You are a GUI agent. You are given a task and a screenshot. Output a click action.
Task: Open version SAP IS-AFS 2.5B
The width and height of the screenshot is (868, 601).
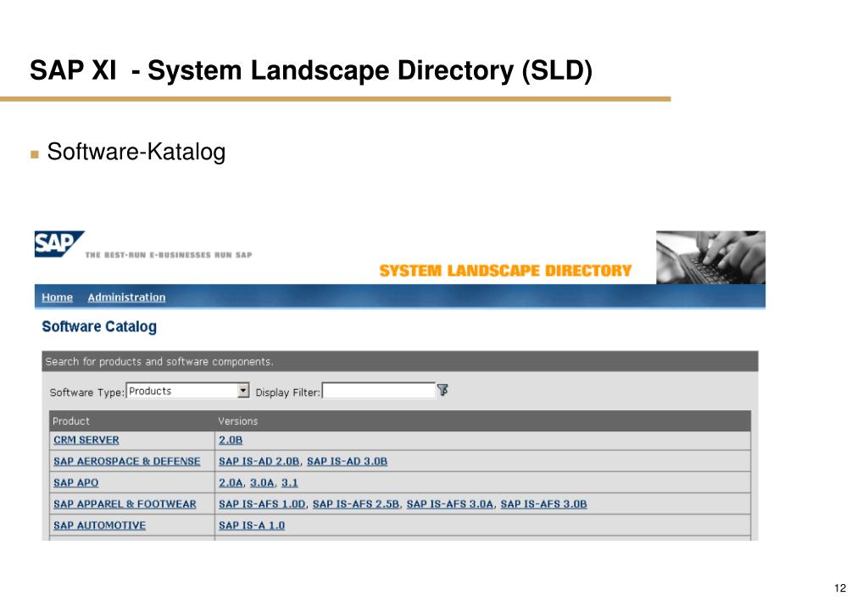[x=356, y=504]
